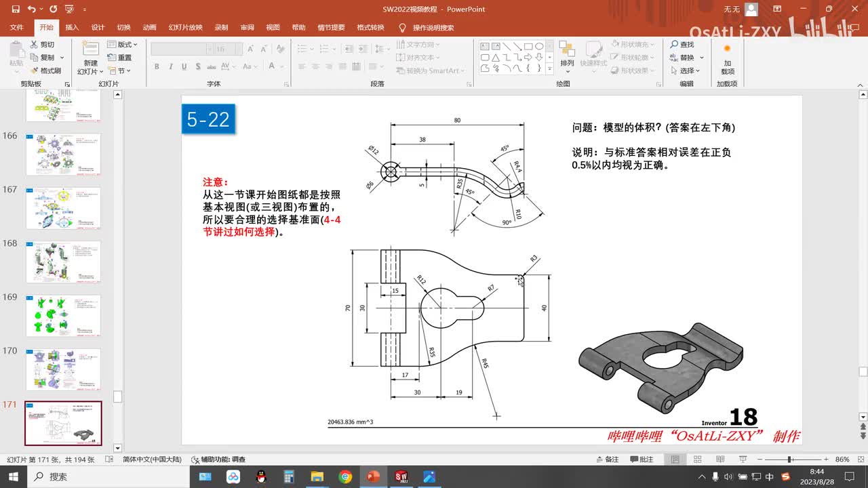The width and height of the screenshot is (868, 488).
Task: Switch to the 设计 Design tab
Action: click(98, 28)
